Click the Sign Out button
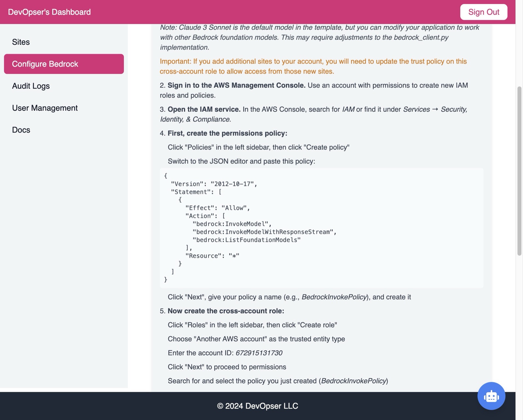The width and height of the screenshot is (523, 420). [483, 12]
